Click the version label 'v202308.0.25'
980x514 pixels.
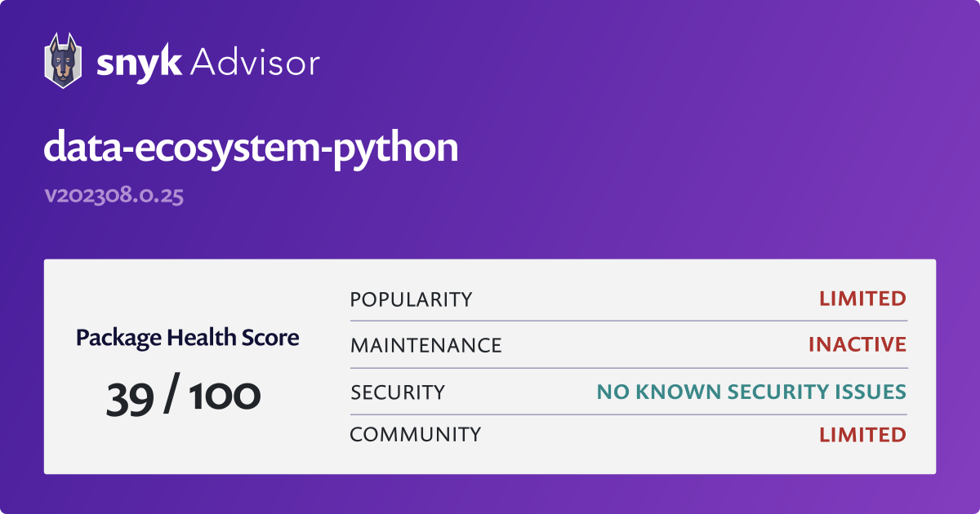(114, 197)
